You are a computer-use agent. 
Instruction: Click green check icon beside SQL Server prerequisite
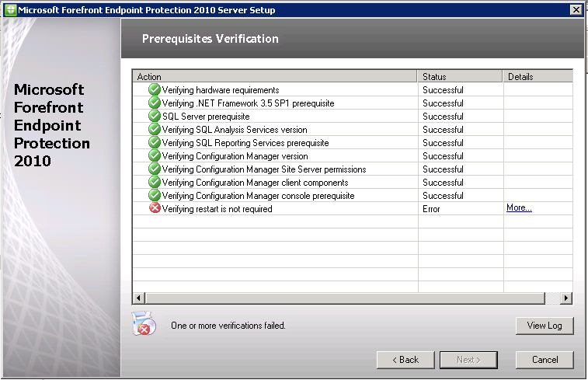tap(154, 116)
